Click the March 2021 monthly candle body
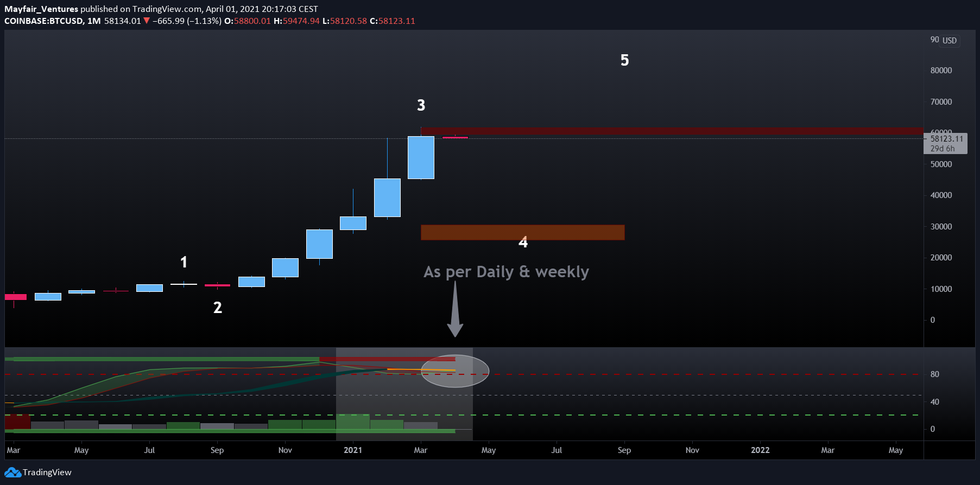980x485 pixels. pos(421,157)
